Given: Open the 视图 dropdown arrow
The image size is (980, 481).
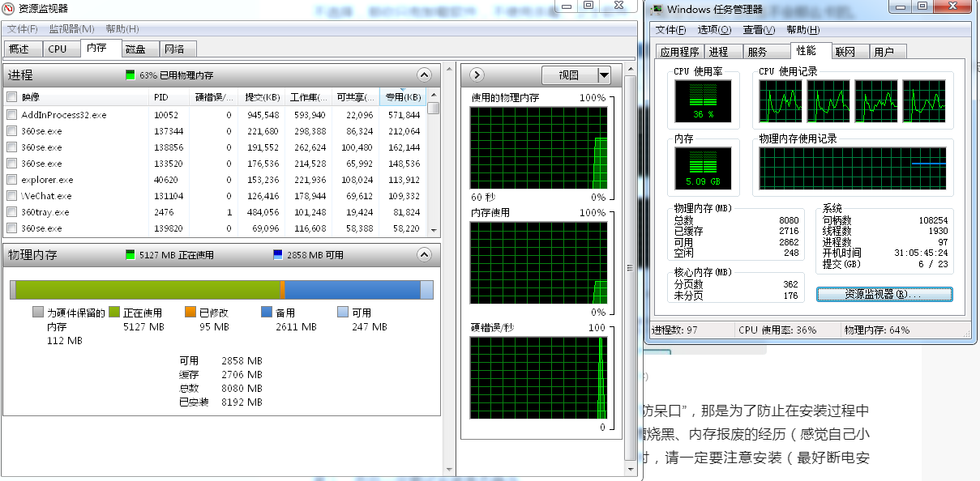Looking at the screenshot, I should click(604, 75).
